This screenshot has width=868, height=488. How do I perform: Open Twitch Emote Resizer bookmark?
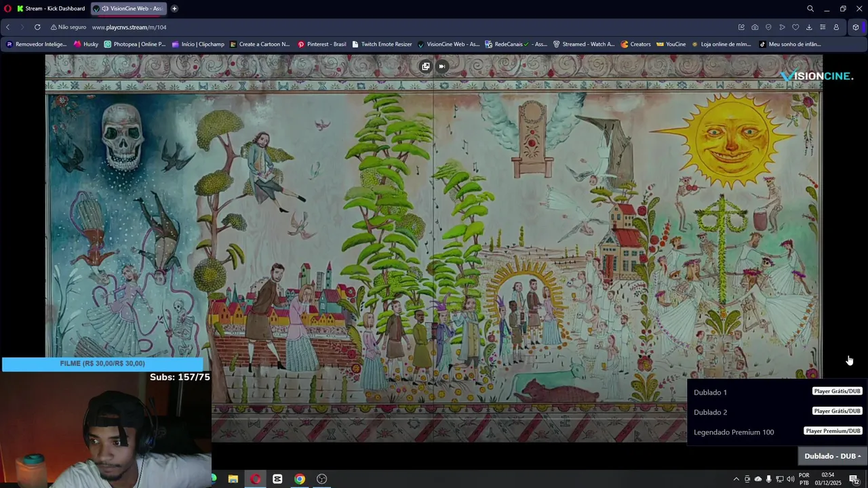coord(382,44)
